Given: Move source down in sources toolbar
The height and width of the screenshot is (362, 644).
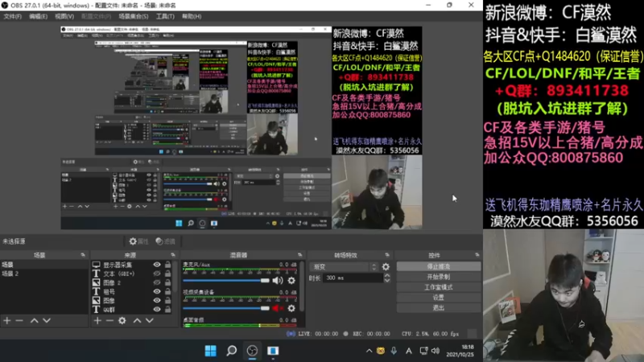Looking at the screenshot, I should 150,320.
